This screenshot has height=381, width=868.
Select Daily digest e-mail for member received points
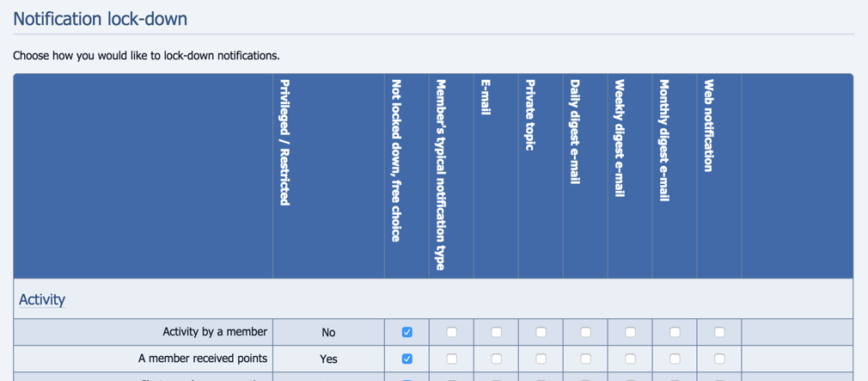tap(585, 359)
